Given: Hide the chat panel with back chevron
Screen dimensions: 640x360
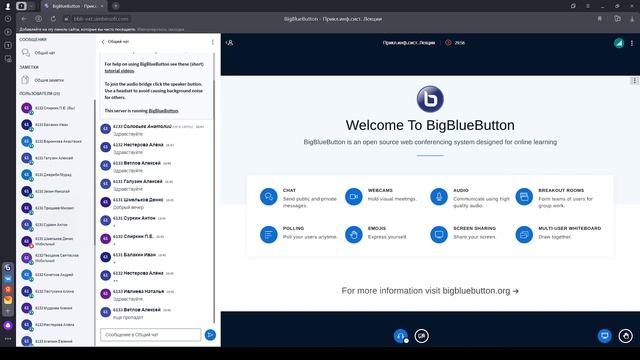Looking at the screenshot, I should point(103,42).
